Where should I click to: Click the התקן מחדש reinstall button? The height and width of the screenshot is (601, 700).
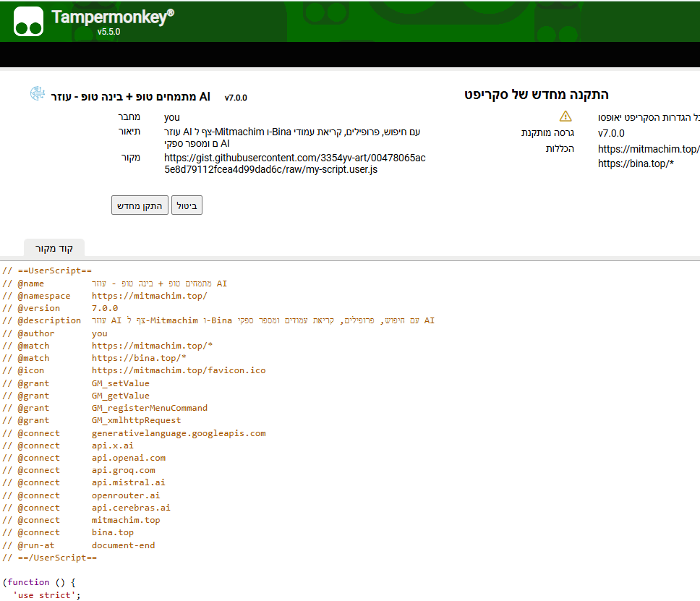point(140,205)
